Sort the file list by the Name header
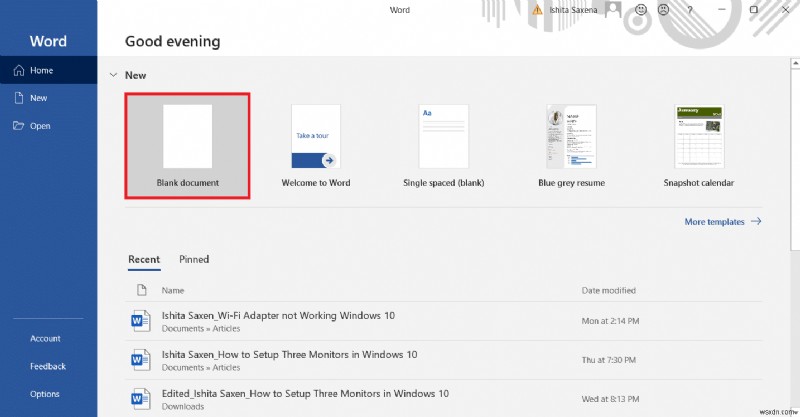The width and height of the screenshot is (800, 417). click(x=173, y=290)
